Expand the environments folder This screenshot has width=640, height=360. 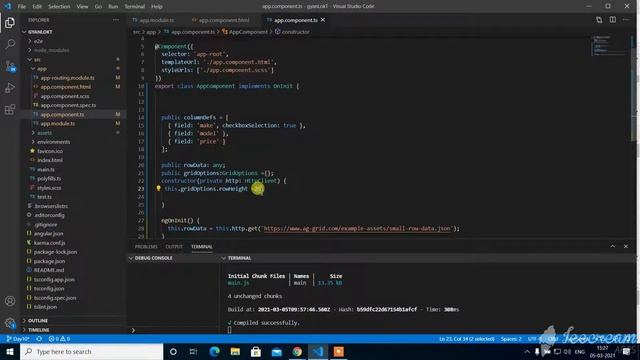[53, 142]
